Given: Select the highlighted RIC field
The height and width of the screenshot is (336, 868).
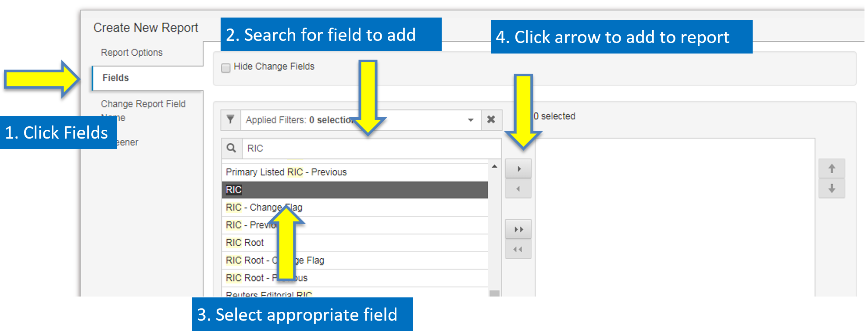Looking at the screenshot, I should [355, 190].
